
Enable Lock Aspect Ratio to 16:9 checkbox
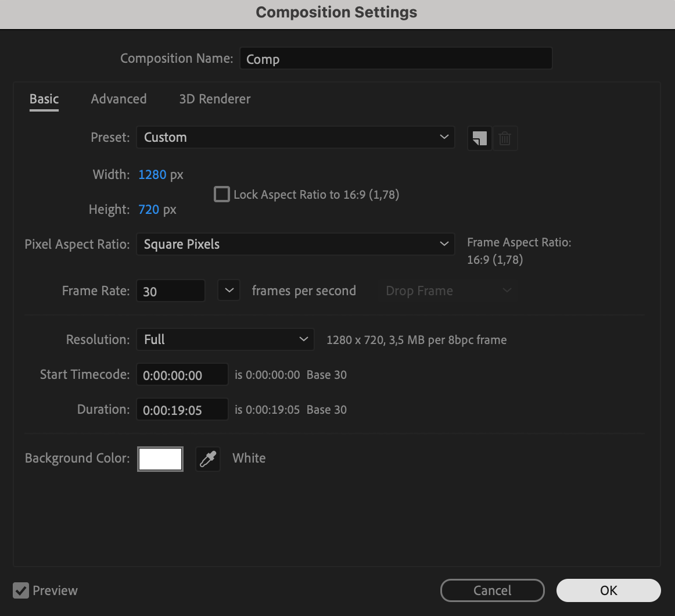tap(222, 194)
